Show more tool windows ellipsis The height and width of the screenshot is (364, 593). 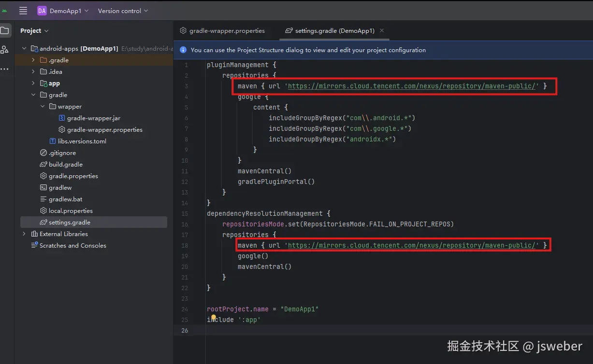[4, 69]
